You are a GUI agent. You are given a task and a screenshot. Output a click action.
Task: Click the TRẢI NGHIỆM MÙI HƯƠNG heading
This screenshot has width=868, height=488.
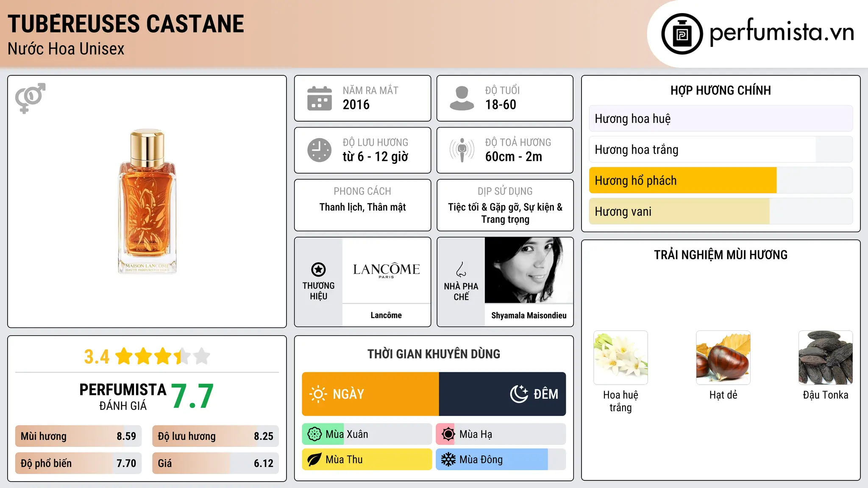(721, 255)
